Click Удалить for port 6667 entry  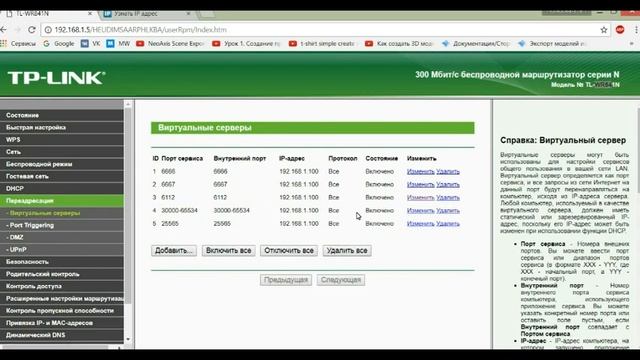tap(448, 184)
